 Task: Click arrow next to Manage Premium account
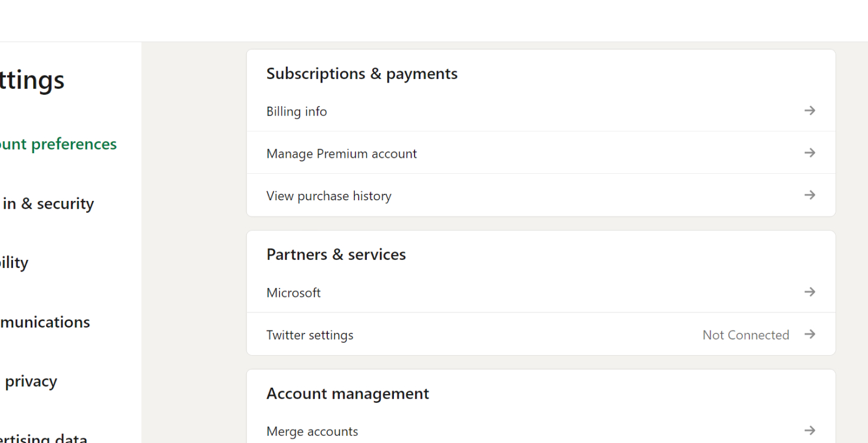pyautogui.click(x=810, y=153)
